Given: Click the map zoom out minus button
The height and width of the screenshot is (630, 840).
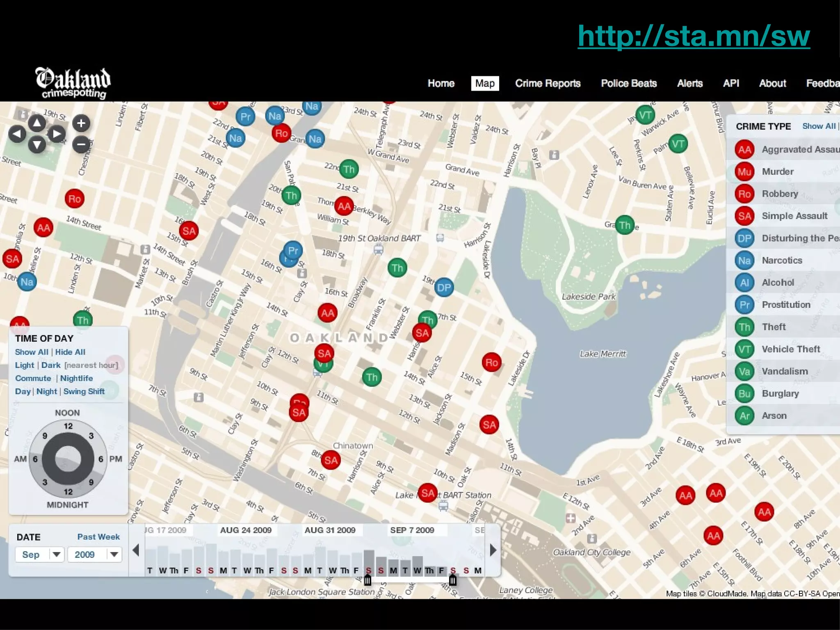Looking at the screenshot, I should click(81, 144).
